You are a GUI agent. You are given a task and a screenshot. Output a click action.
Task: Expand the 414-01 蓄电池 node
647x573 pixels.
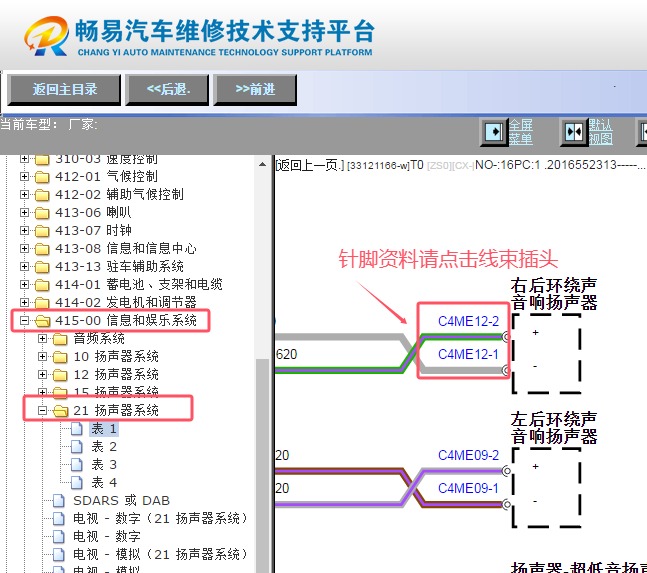pyautogui.click(x=24, y=284)
